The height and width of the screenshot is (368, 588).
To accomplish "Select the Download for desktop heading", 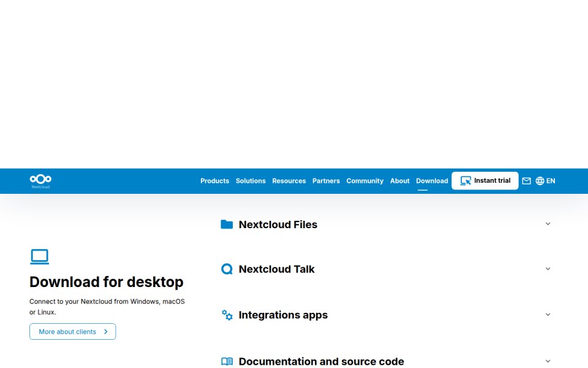I will click(x=107, y=282).
